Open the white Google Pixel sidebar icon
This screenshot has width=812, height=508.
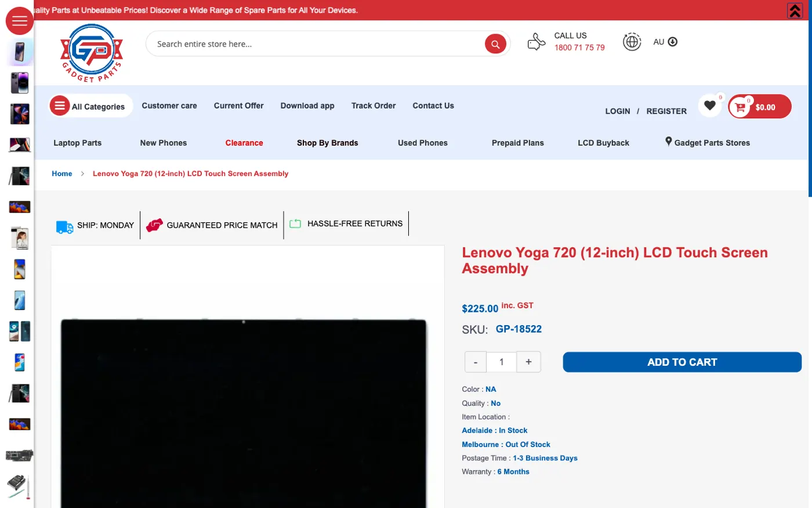tap(20, 238)
